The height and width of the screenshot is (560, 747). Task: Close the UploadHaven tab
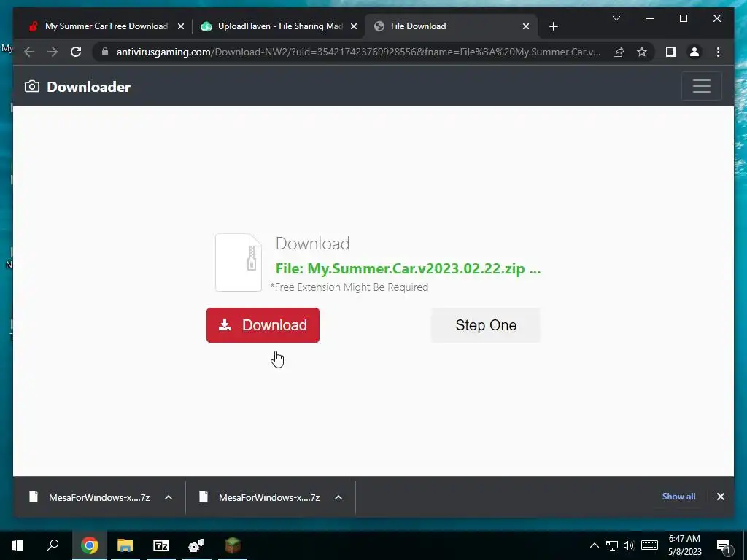point(354,27)
